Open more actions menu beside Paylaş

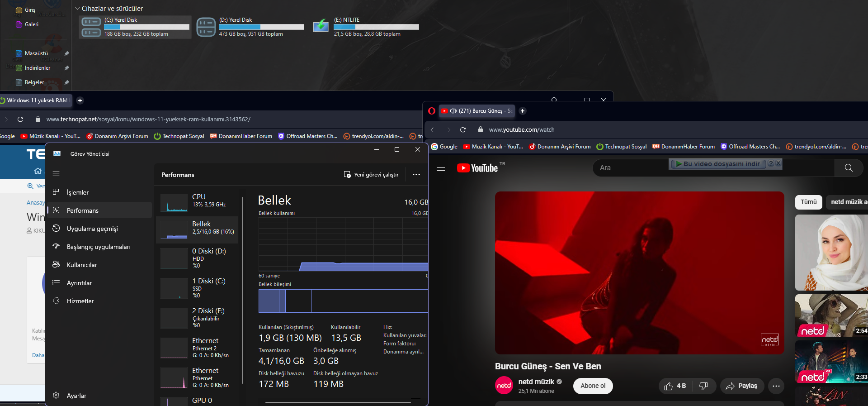[776, 386]
